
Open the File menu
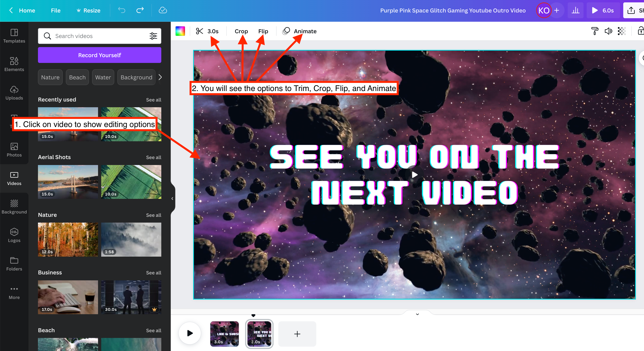click(56, 10)
